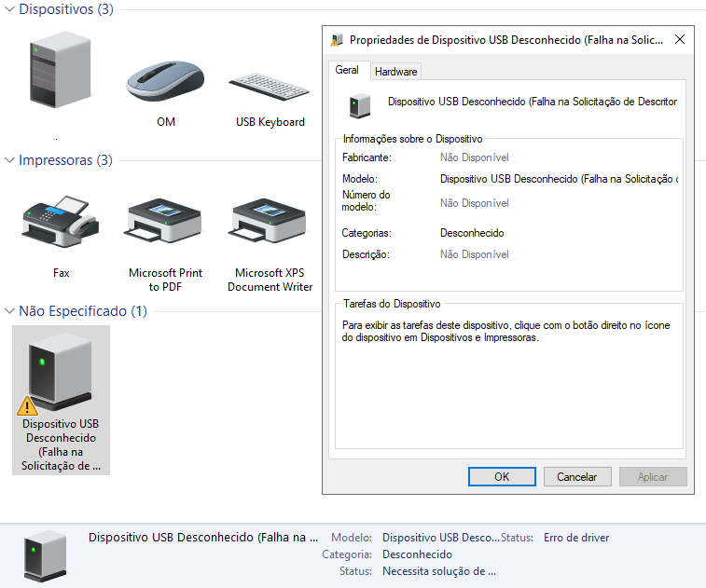Viewport: 706px width, 588px height.
Task: Open the Hardware tab
Action: 395,72
